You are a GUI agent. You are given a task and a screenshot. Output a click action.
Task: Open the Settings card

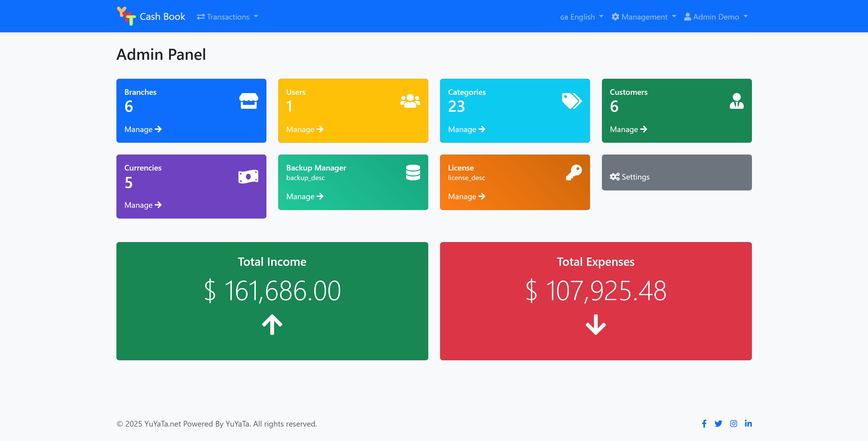(x=676, y=173)
